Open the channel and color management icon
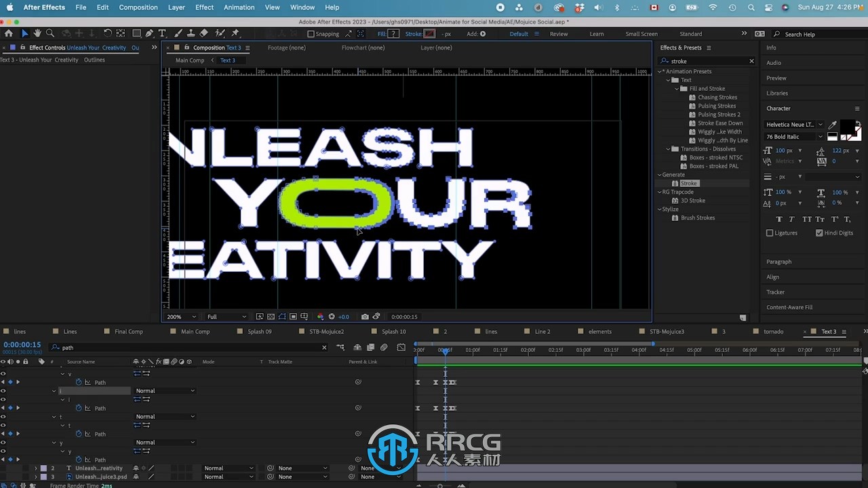868x488 pixels. coord(321,317)
